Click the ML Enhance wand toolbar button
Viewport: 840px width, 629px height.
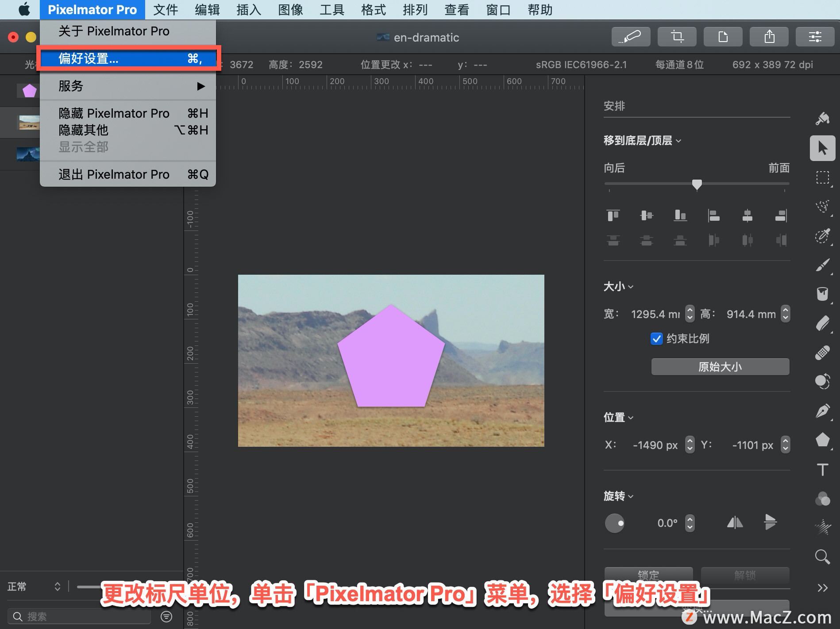(x=631, y=37)
